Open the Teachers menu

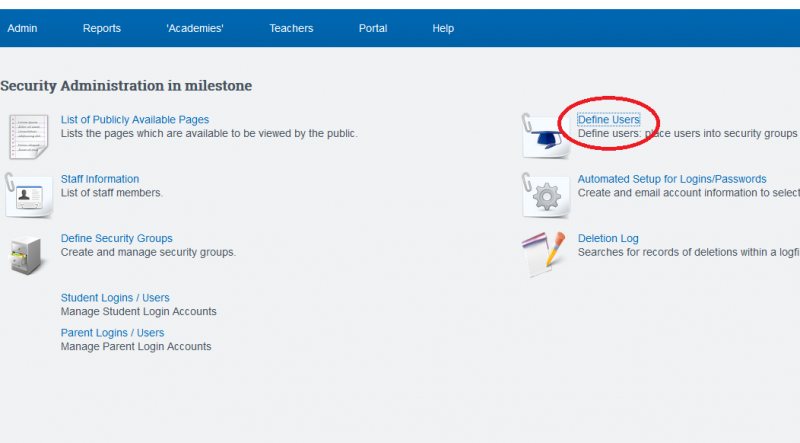point(291,29)
